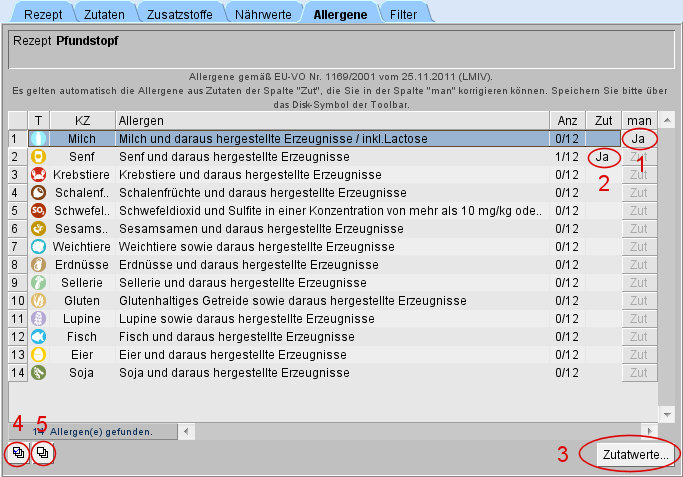Switch to the Nährwerte tab

point(263,14)
